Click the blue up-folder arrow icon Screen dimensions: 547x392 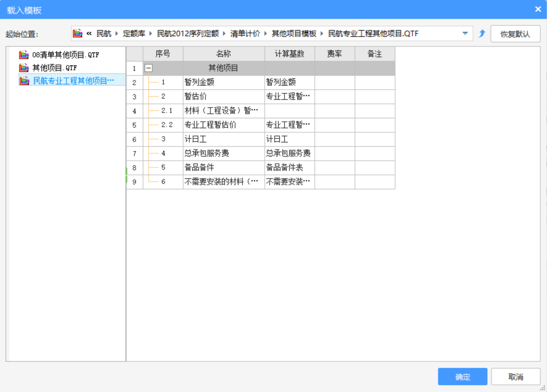point(482,34)
